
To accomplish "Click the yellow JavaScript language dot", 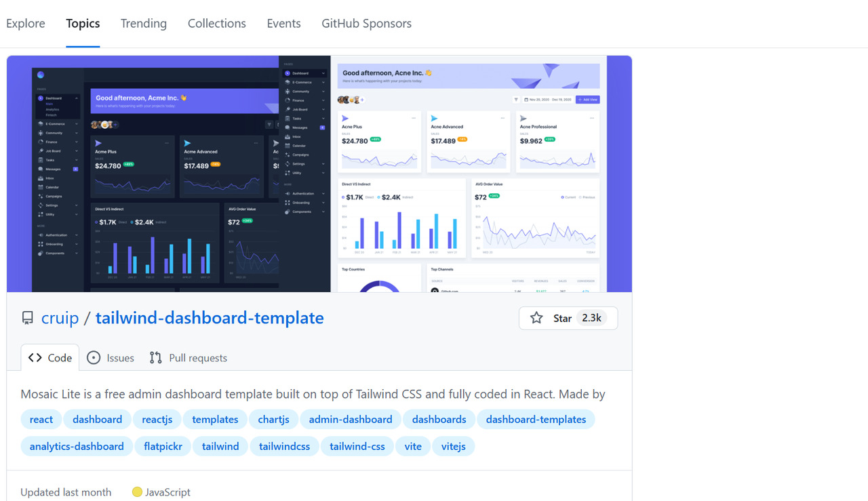I will [137, 492].
